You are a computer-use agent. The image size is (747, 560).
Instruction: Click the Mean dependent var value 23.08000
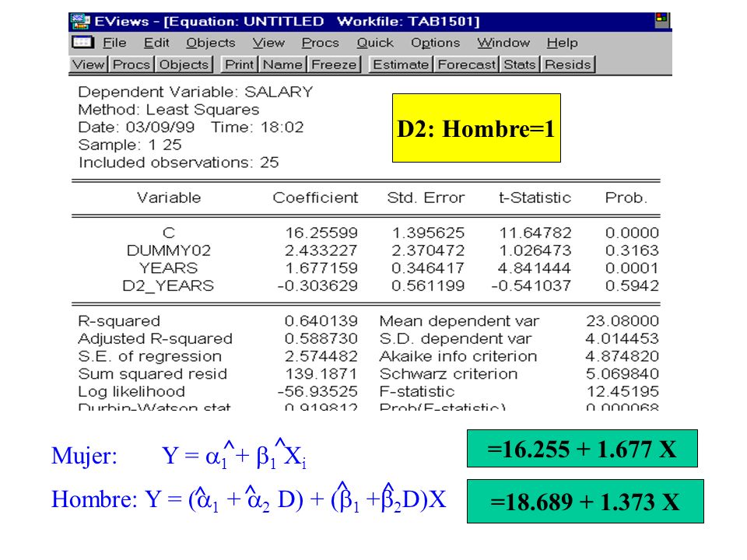(x=622, y=321)
